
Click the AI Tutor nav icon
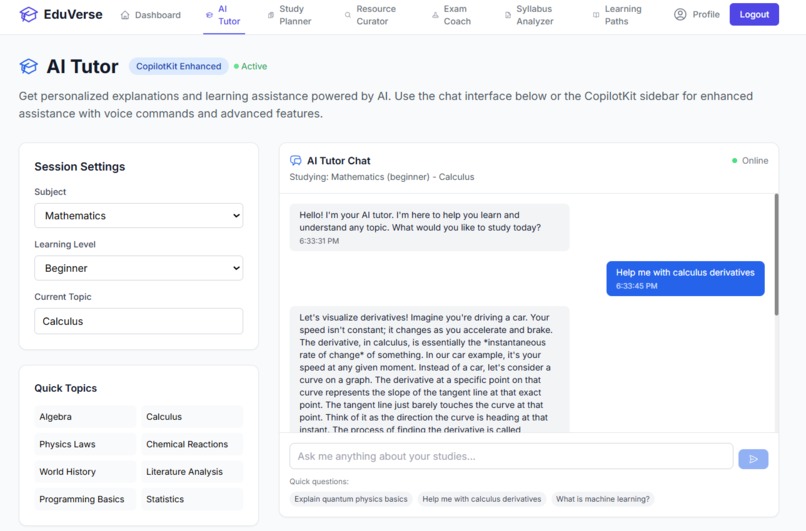(209, 15)
